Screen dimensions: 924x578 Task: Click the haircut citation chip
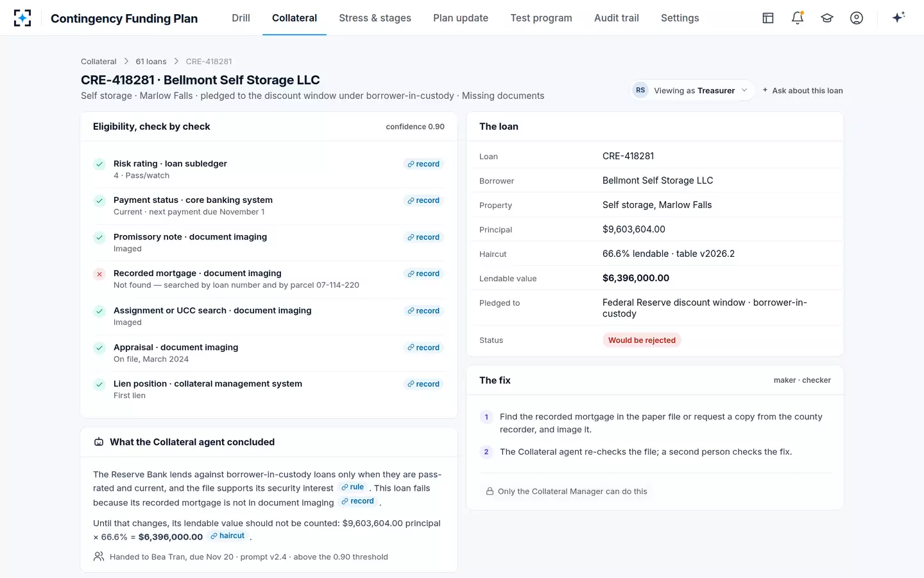click(227, 536)
